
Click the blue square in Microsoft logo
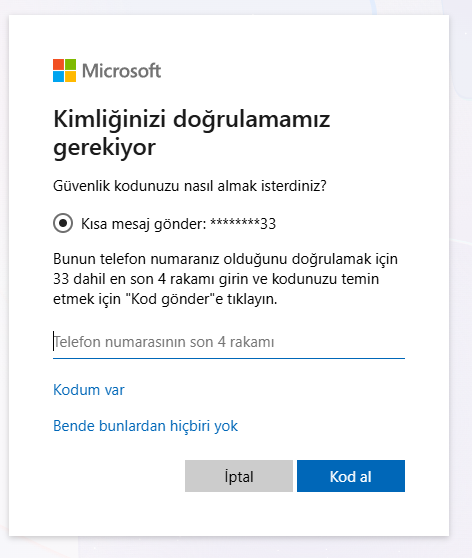click(x=58, y=77)
